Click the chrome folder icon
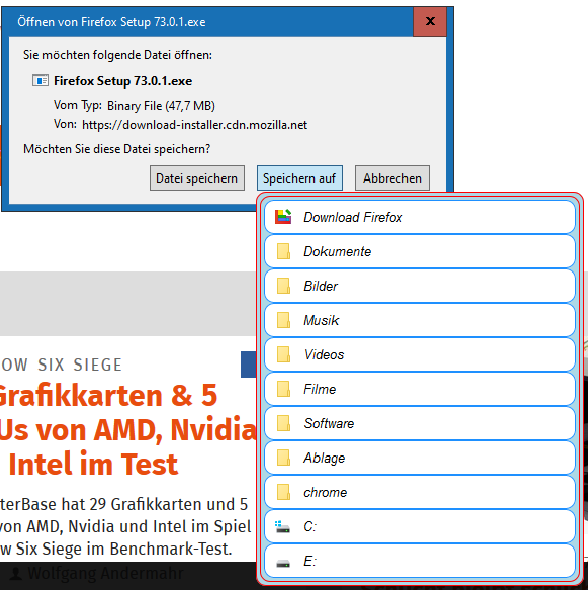 (283, 492)
